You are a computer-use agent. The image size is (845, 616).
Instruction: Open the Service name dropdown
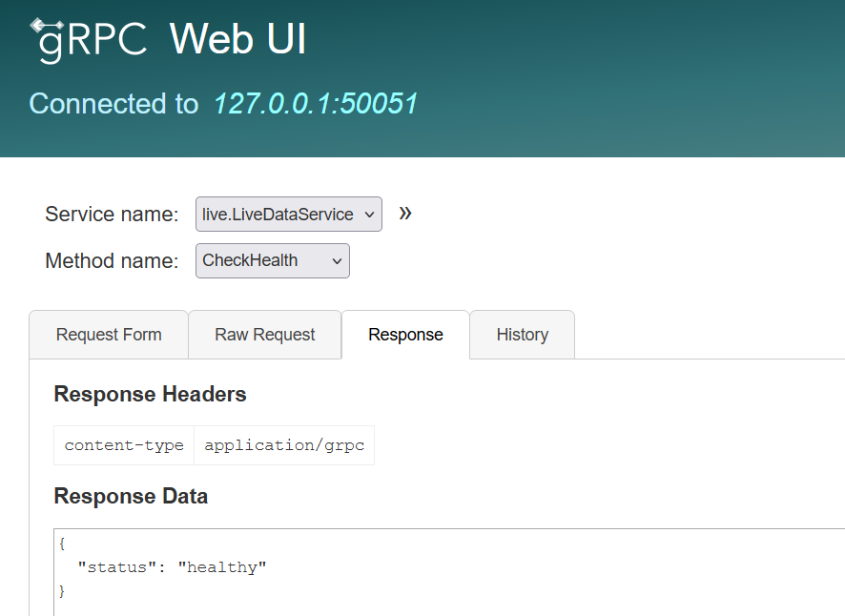[289, 214]
